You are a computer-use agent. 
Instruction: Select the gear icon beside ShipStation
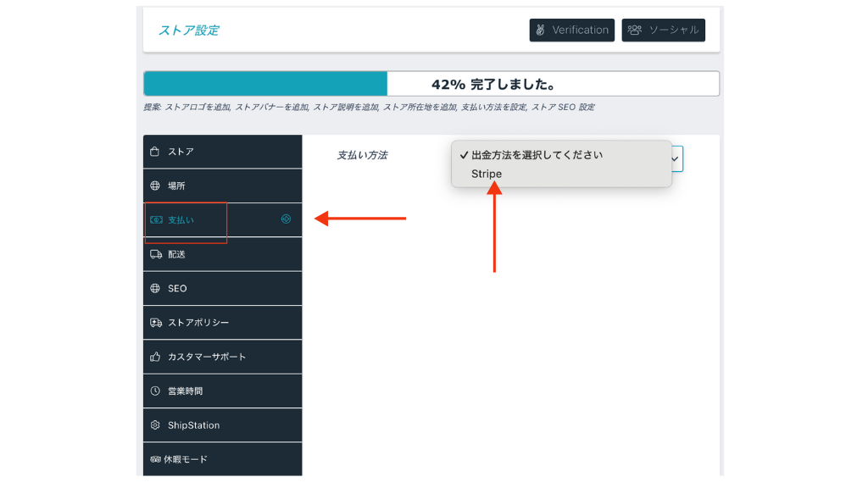(156, 424)
